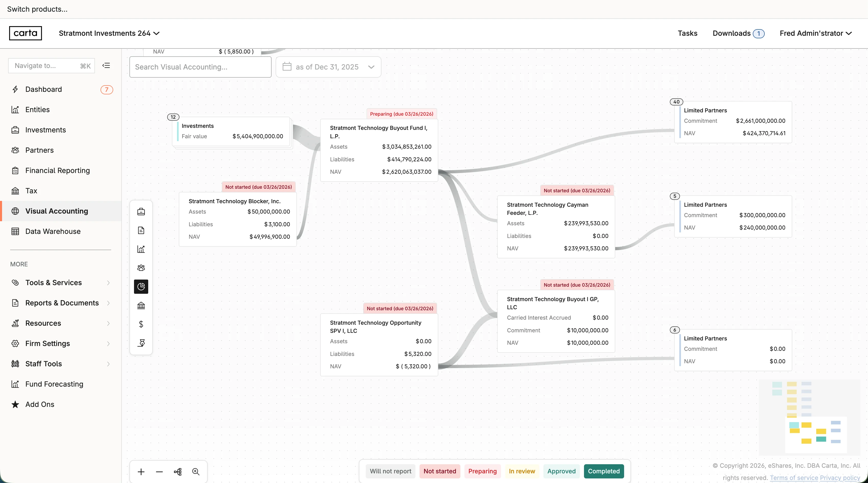The image size is (868, 483).
Task: Select the briefcase tool in canvas toolbar
Action: (141, 212)
